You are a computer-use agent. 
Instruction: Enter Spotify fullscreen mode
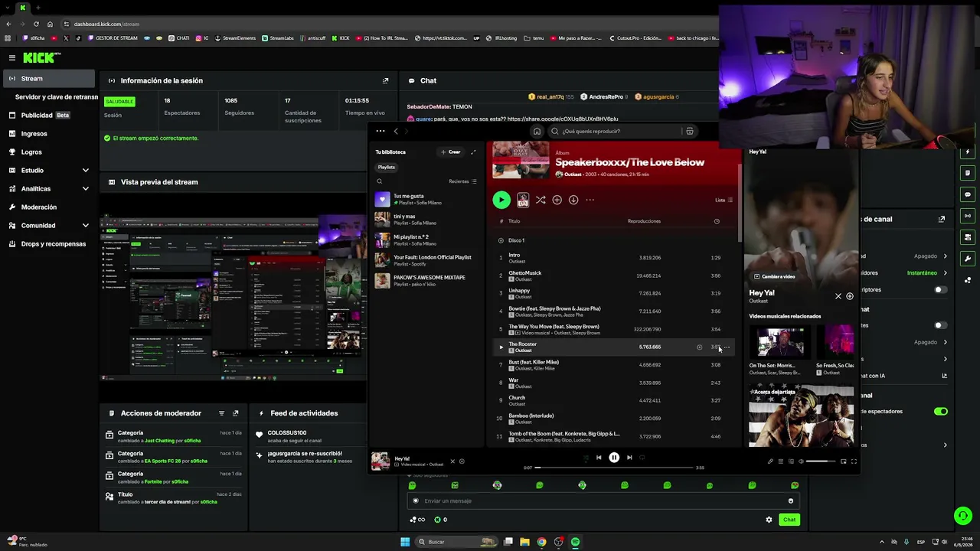pos(854,461)
